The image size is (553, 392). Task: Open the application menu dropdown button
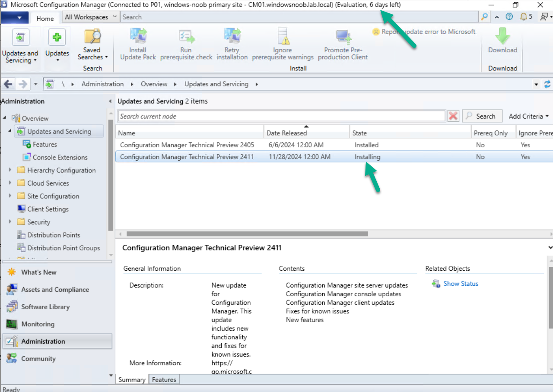14,17
